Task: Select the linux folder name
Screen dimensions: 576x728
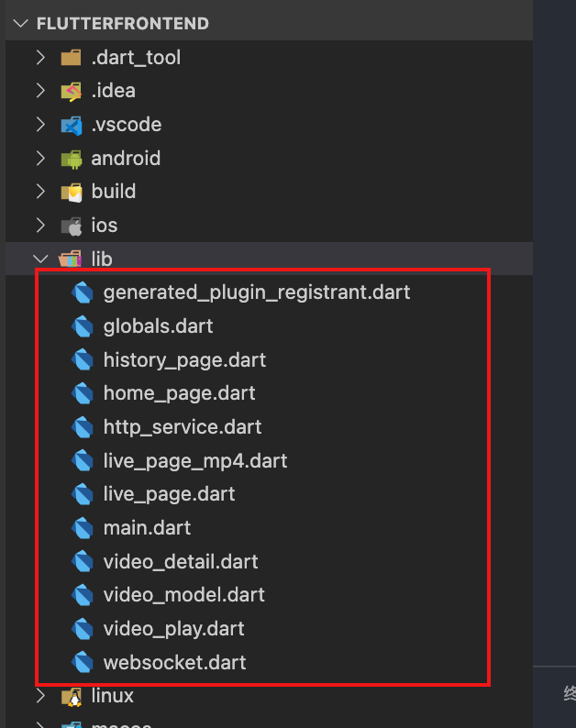Action: (113, 696)
